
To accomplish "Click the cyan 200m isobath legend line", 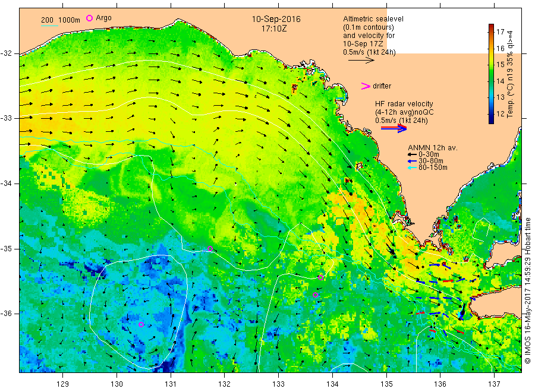I will (49, 26).
